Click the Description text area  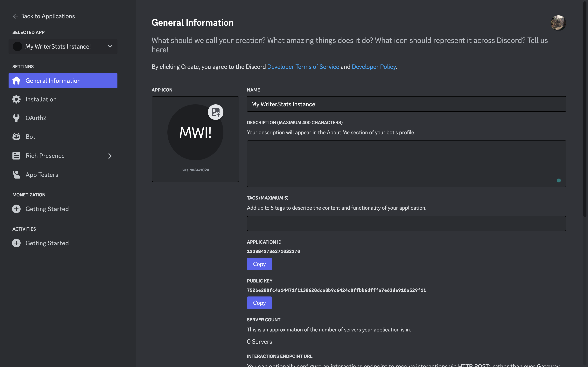(x=406, y=164)
